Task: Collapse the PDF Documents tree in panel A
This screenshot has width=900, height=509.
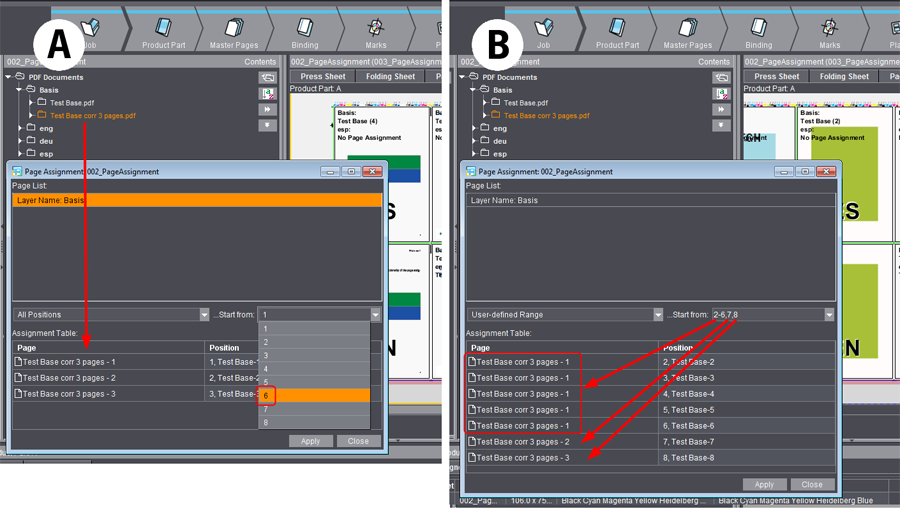Action: click(9, 77)
